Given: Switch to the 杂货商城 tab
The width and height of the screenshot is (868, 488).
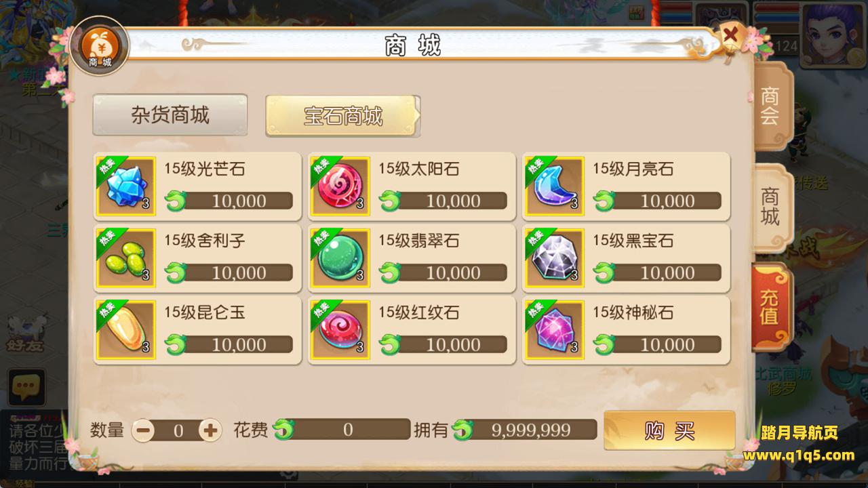Looking at the screenshot, I should (x=170, y=115).
